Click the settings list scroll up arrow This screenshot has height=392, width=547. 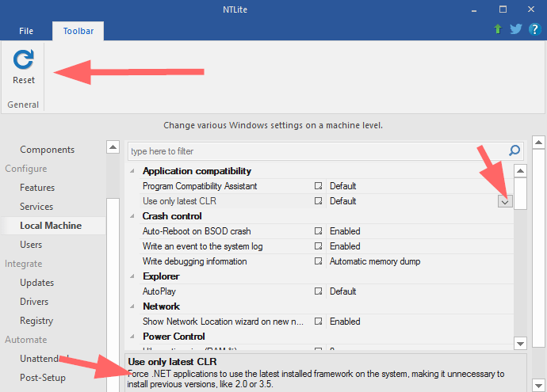click(x=520, y=171)
